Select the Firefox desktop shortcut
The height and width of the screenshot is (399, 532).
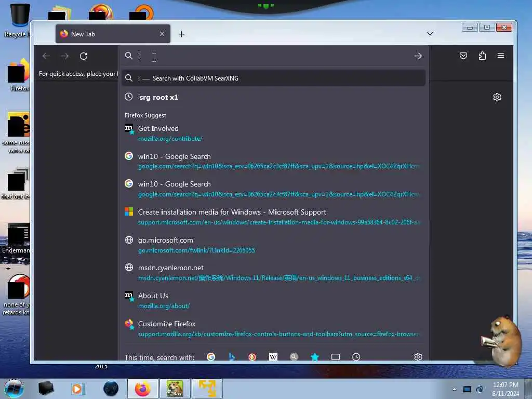click(x=18, y=75)
